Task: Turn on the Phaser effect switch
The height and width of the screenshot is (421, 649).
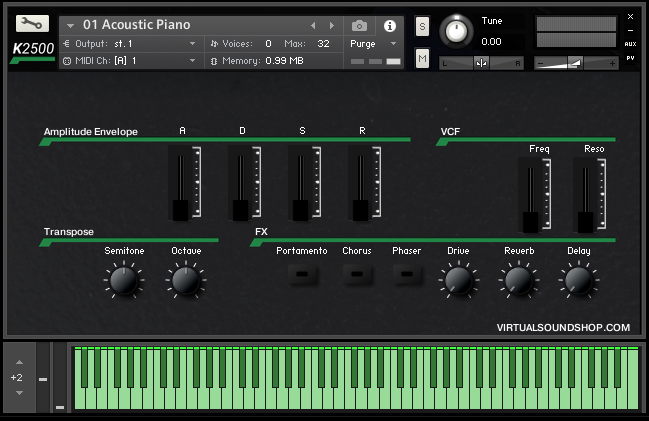Action: pyautogui.click(x=406, y=275)
